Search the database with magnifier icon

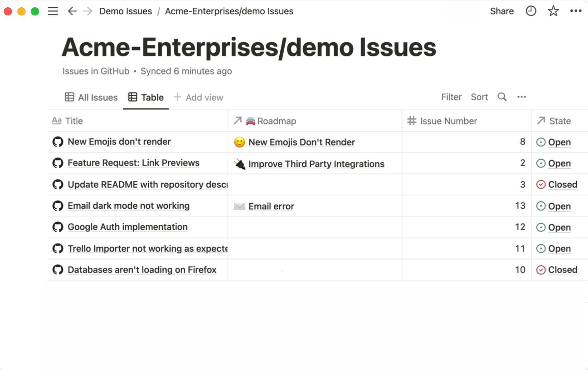[502, 97]
